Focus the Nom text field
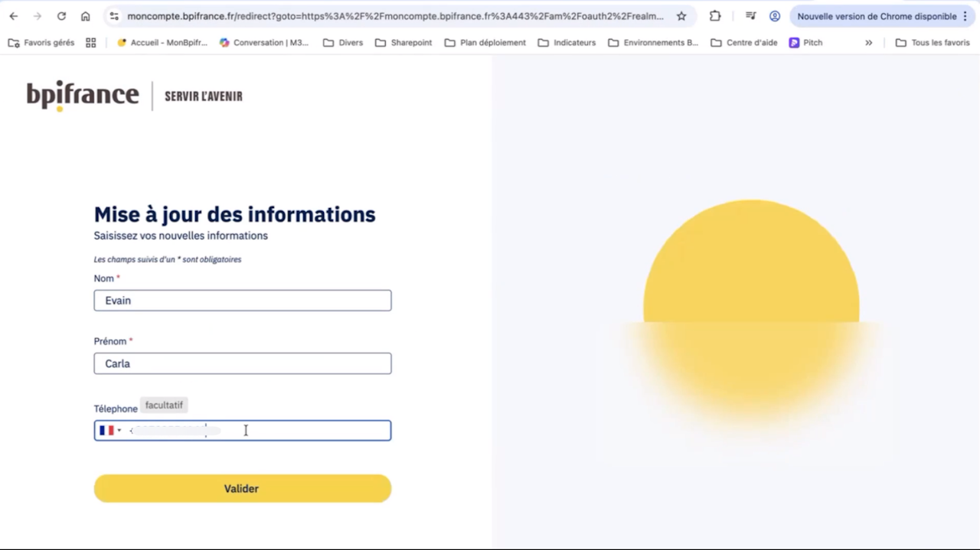This screenshot has width=980, height=550. [x=243, y=301]
